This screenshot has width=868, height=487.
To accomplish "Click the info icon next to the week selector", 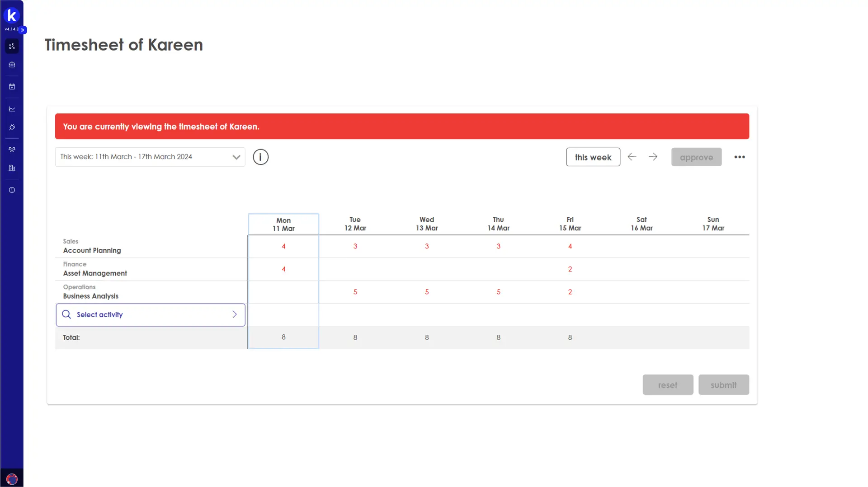I will (x=260, y=157).
